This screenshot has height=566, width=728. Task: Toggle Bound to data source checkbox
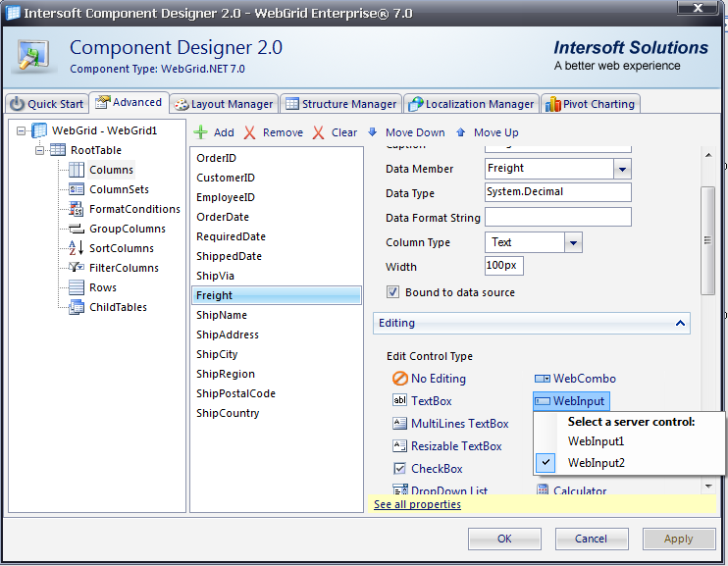tap(392, 292)
